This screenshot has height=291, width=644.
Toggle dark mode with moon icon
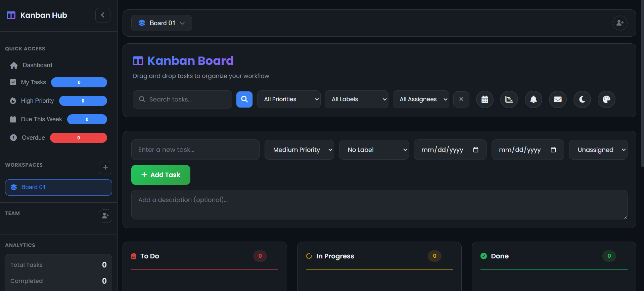582,99
